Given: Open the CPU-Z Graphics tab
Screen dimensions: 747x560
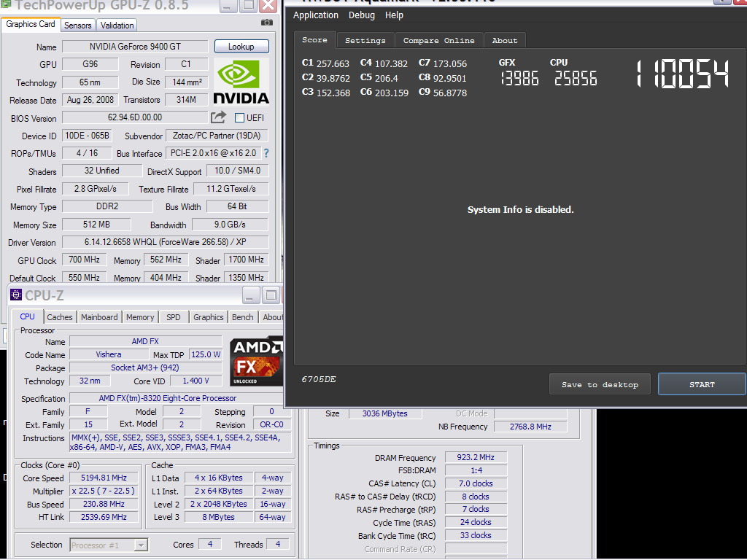Looking at the screenshot, I should click(x=208, y=317).
